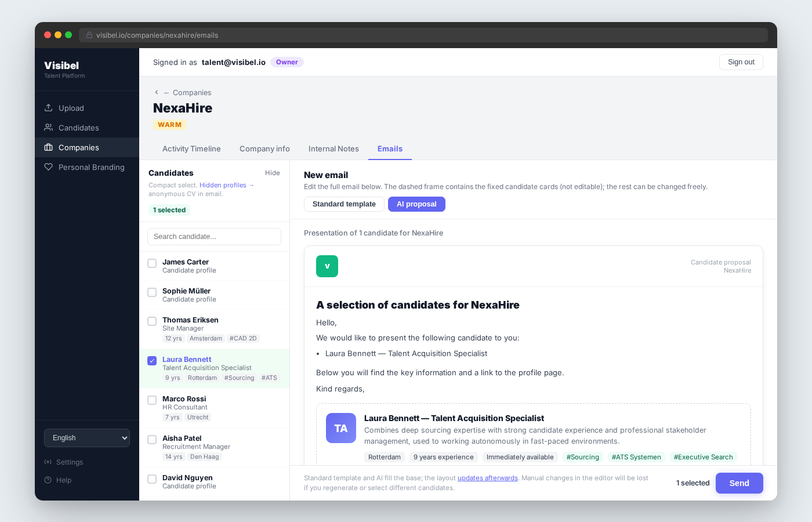Viewport: 812px width, 522px height.
Task: Click the Candidates people icon
Action: click(x=49, y=128)
